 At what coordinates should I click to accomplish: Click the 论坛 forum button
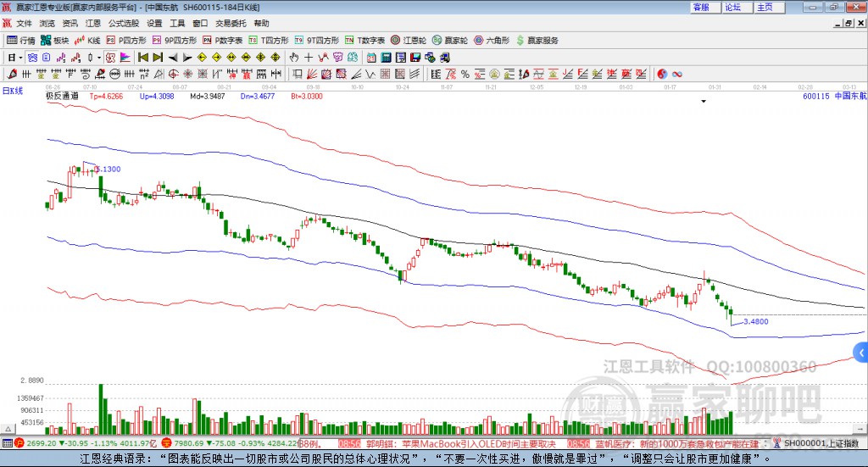click(732, 7)
